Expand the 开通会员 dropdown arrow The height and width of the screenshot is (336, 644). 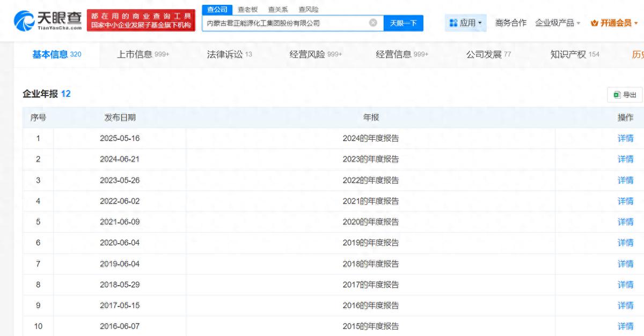[x=636, y=23]
